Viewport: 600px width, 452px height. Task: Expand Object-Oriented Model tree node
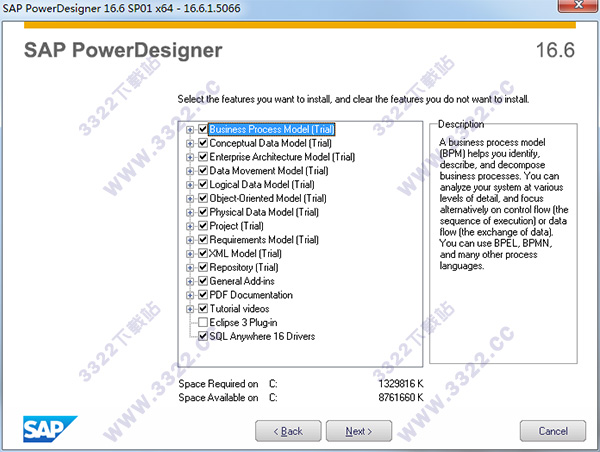point(190,199)
